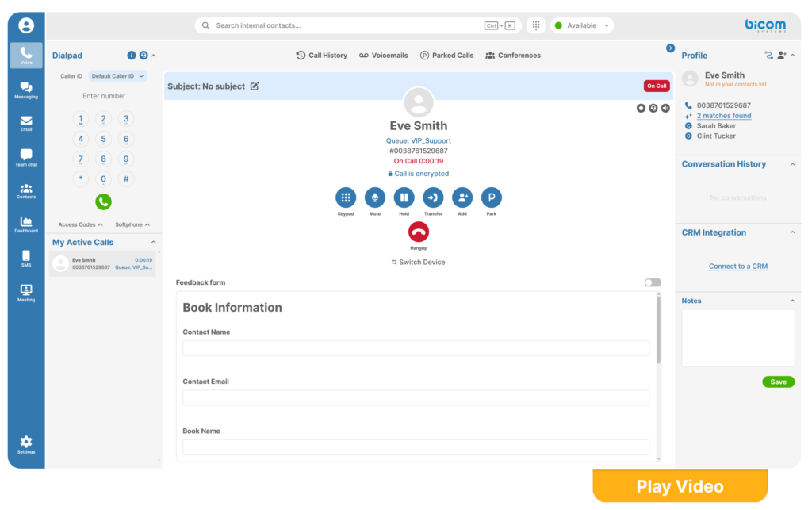Click the Contact Email input field
This screenshot has height=510, width=812.
point(416,397)
